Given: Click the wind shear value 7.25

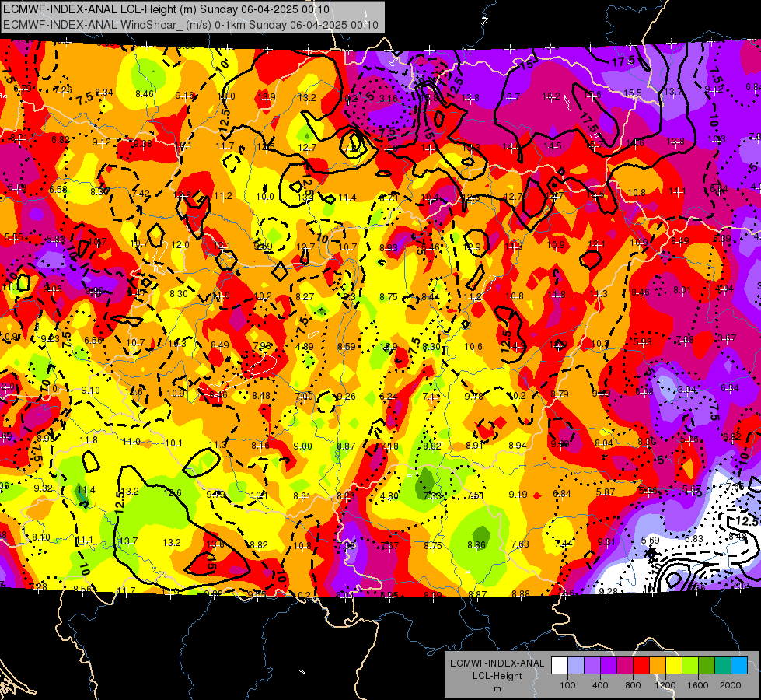Looking at the screenshot, I should 63,90.
